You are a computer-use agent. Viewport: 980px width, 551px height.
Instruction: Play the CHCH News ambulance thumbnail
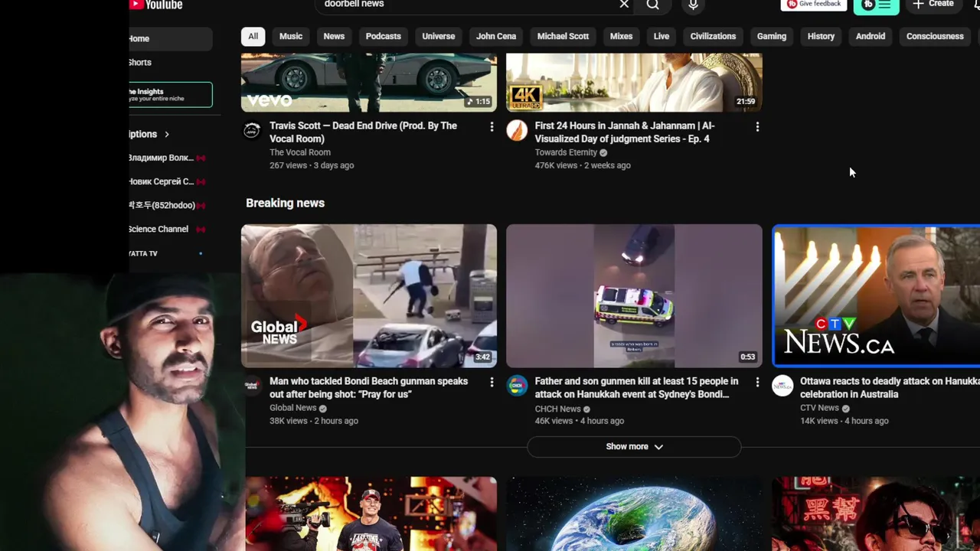[634, 296]
